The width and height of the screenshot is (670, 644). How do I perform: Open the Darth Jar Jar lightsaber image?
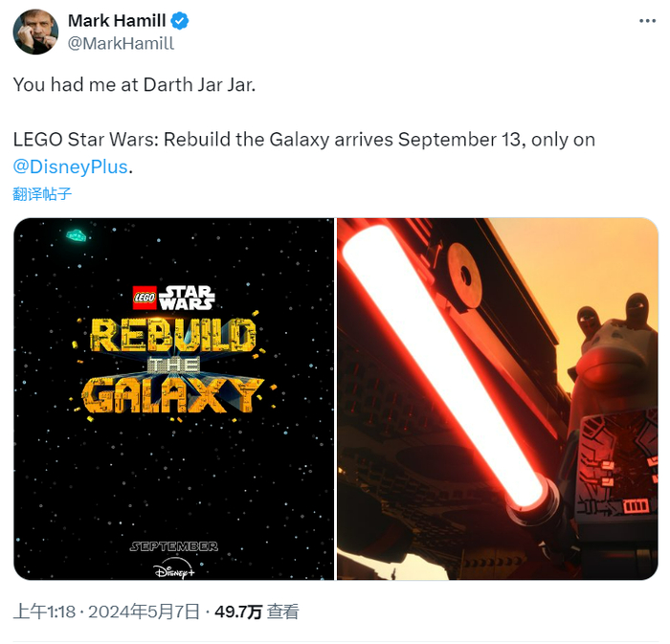pyautogui.click(x=498, y=399)
